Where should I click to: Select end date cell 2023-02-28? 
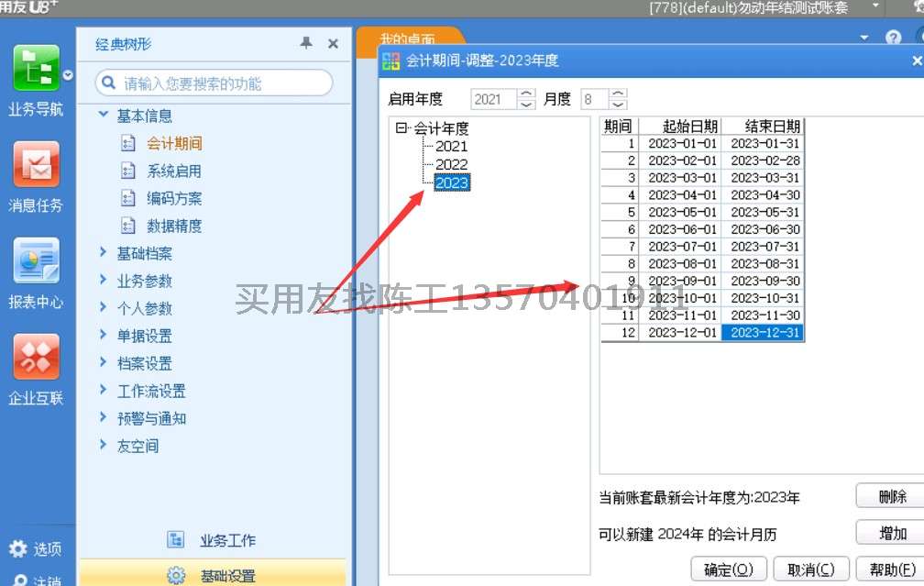(763, 160)
